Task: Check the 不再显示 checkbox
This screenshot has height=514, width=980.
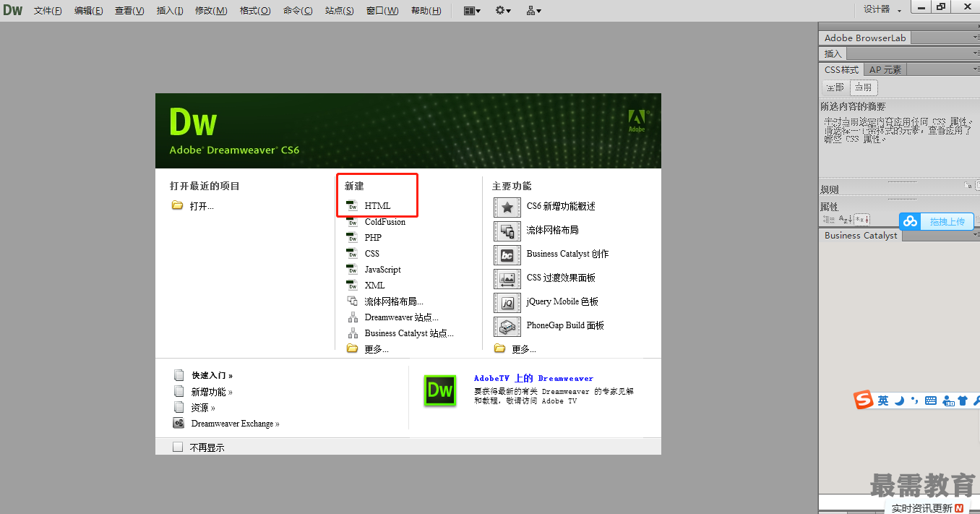Action: [178, 447]
